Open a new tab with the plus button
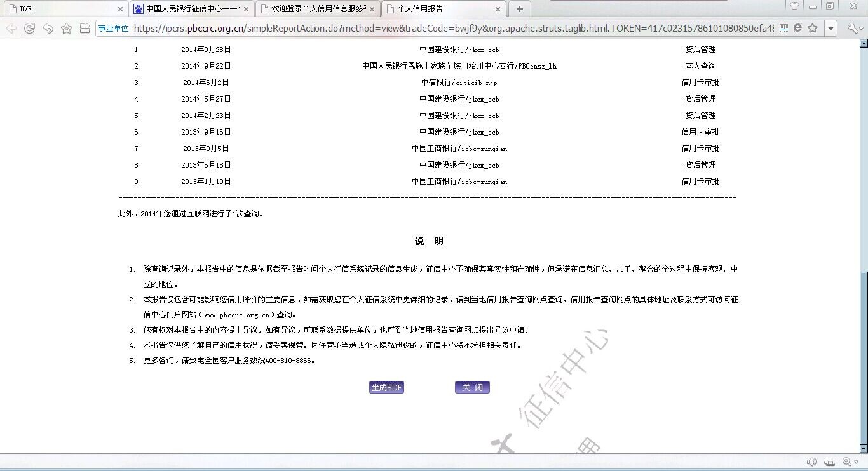 [x=519, y=9]
